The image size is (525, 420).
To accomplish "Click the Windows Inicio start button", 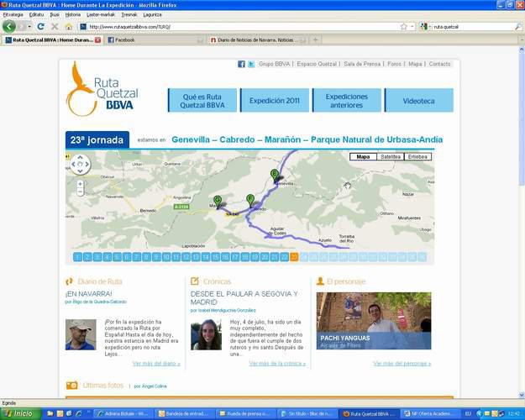I will (x=21, y=413).
